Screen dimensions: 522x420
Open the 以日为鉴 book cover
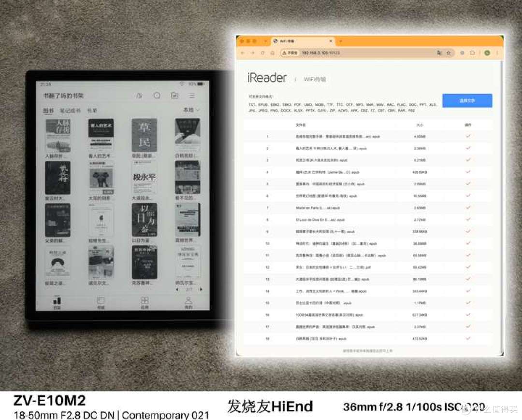tap(144, 220)
